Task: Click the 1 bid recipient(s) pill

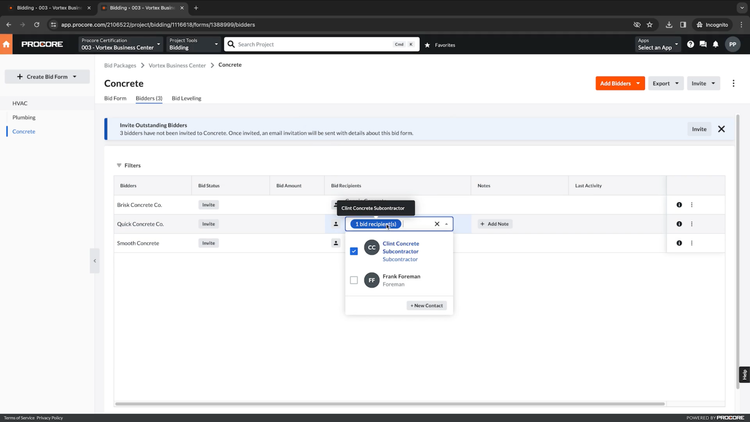Action: (375, 224)
